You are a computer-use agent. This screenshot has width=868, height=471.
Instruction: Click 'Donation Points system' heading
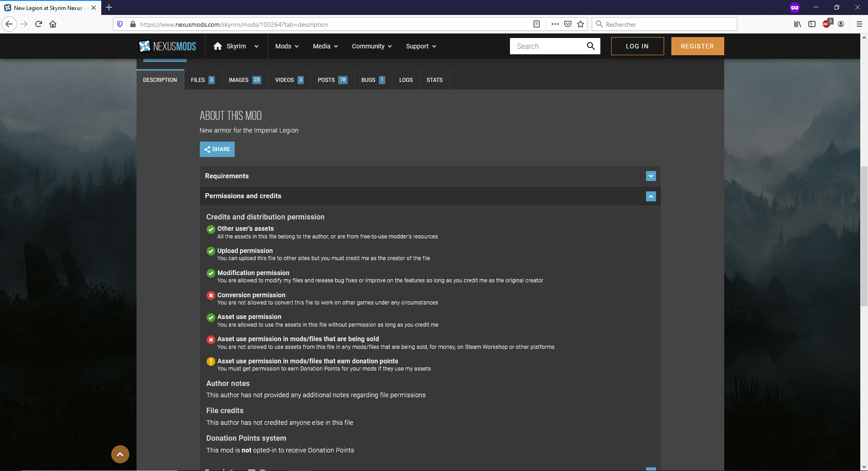click(246, 438)
